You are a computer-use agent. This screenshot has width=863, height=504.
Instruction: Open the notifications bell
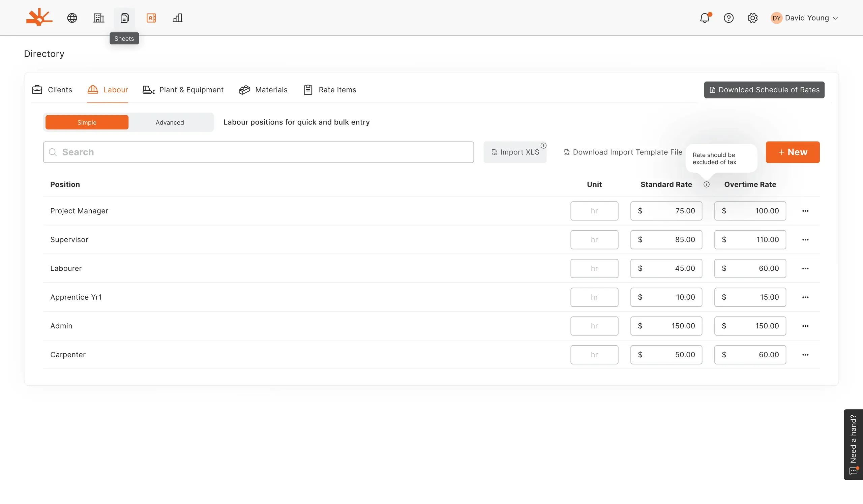pyautogui.click(x=705, y=18)
